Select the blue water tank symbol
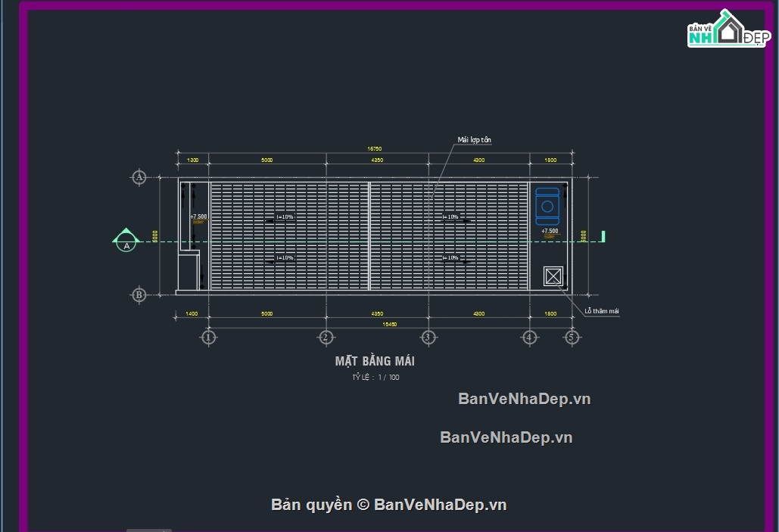The height and width of the screenshot is (532, 779). 547,206
